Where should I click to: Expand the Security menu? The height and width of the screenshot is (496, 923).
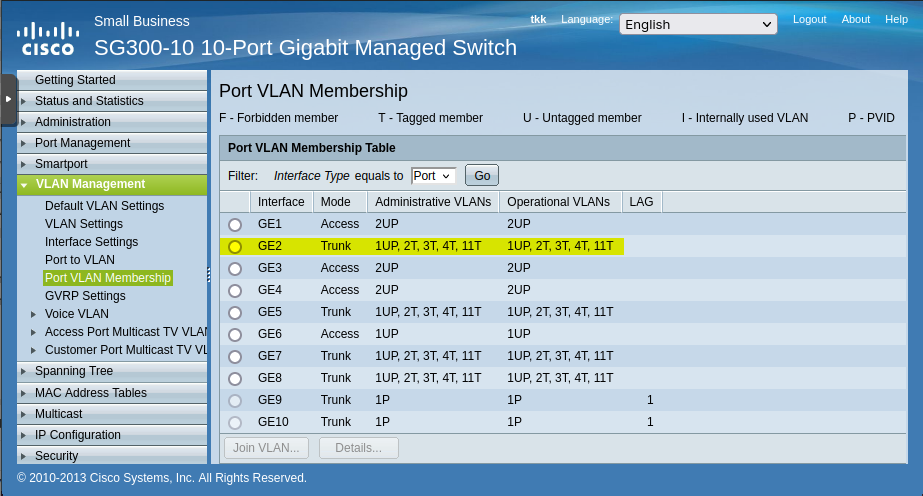pyautogui.click(x=56, y=456)
